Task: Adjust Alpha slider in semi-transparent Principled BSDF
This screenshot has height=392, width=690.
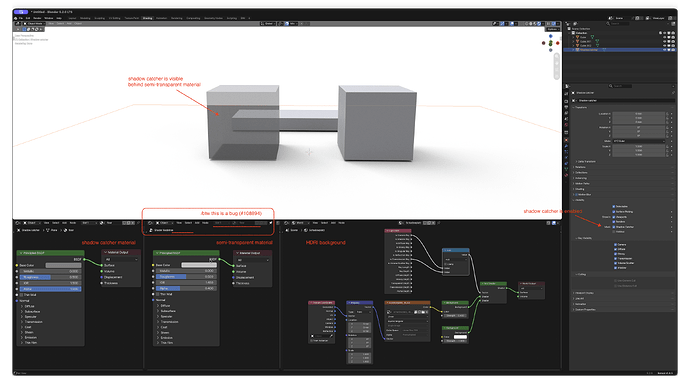Action: 187,288
